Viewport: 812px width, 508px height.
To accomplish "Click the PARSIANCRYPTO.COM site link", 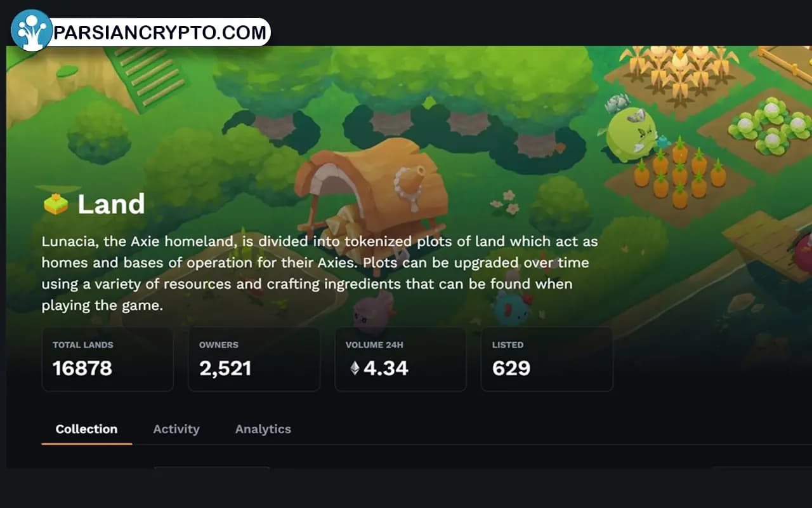I will pyautogui.click(x=160, y=32).
